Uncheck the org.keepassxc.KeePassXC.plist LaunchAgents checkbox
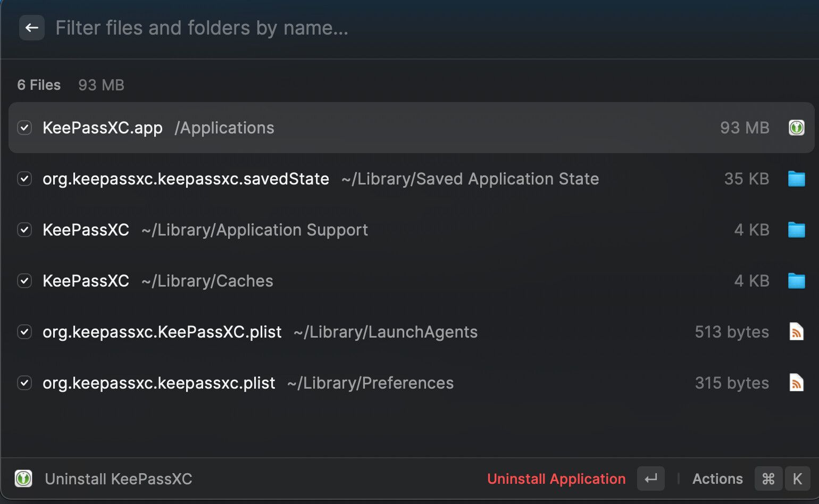819x504 pixels. click(x=24, y=332)
